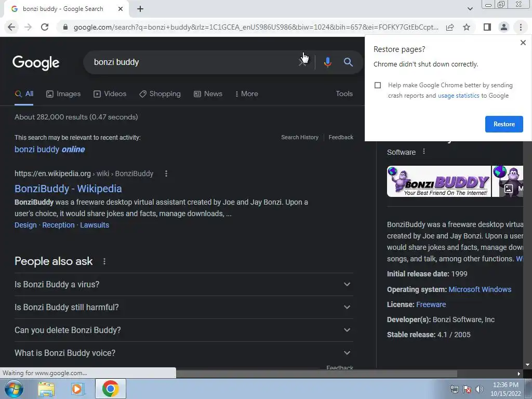The width and height of the screenshot is (532, 399).
Task: Open the Chrome side panel icon
Action: [x=487, y=27]
